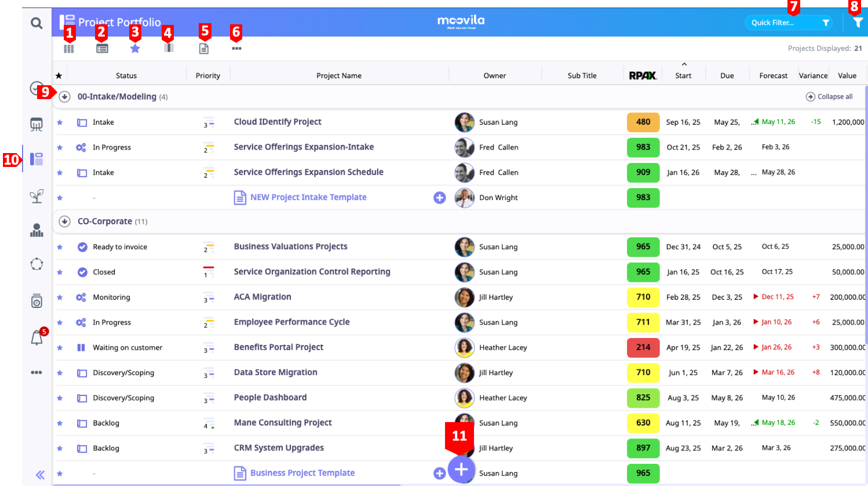
Task: Open the notifications bell icon
Action: [37, 337]
